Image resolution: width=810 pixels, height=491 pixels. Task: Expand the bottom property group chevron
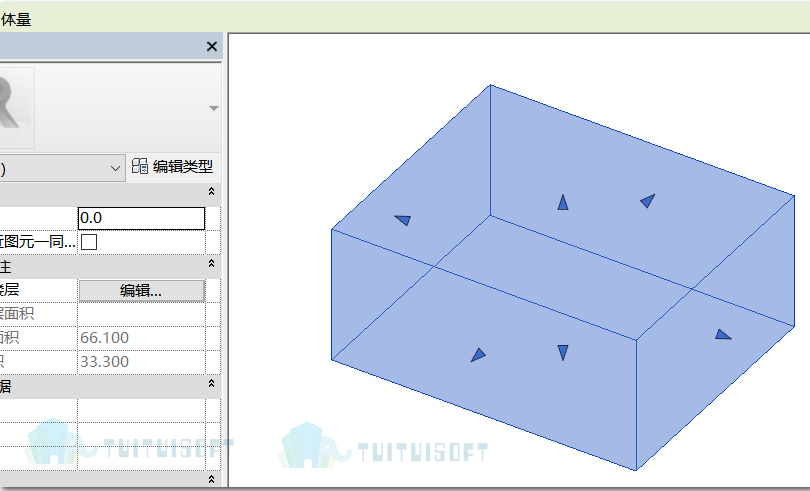[x=211, y=480]
